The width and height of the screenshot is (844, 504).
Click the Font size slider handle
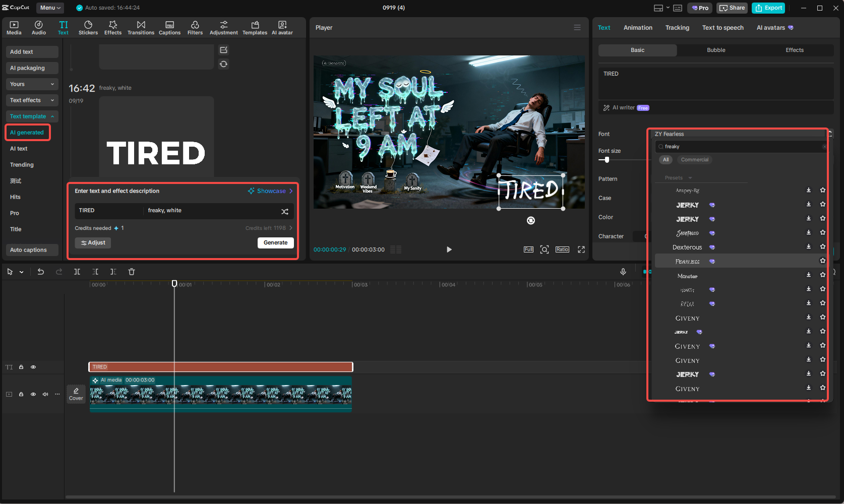607,160
